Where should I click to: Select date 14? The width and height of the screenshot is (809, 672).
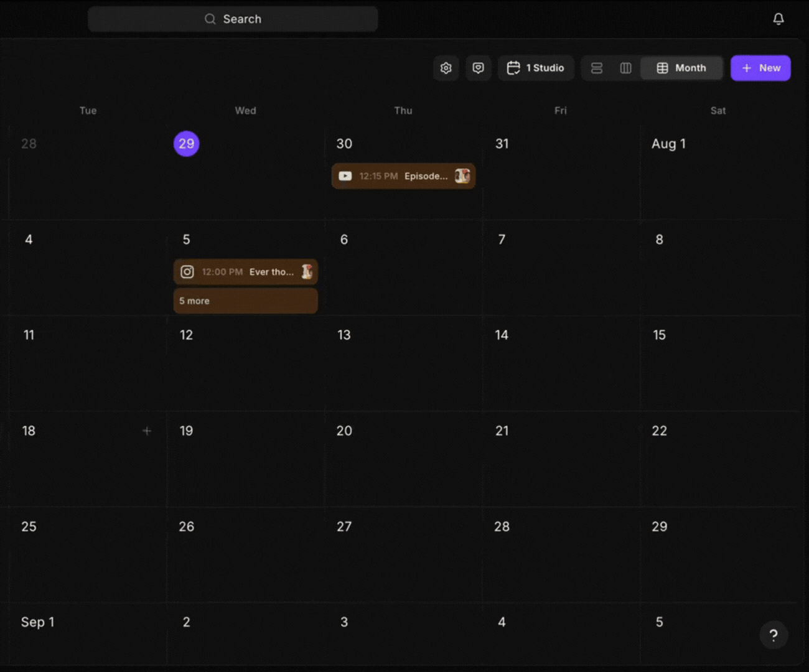click(x=502, y=335)
